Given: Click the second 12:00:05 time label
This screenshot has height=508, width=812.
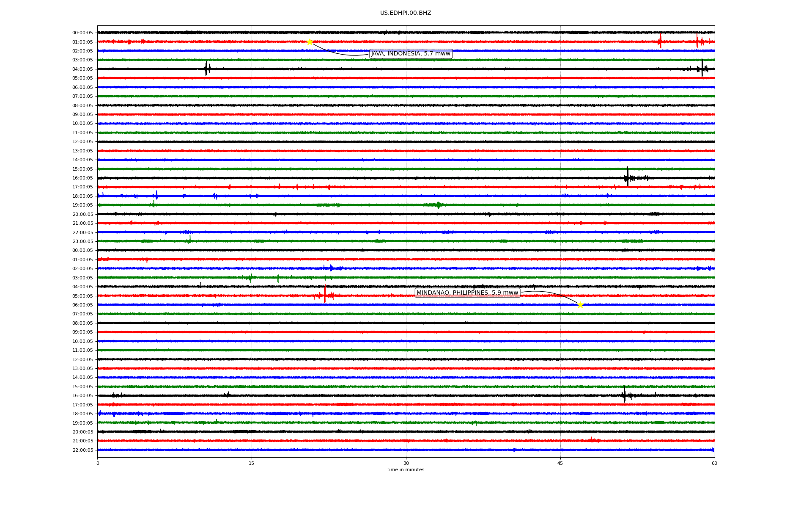Looking at the screenshot, I should [x=82, y=360].
